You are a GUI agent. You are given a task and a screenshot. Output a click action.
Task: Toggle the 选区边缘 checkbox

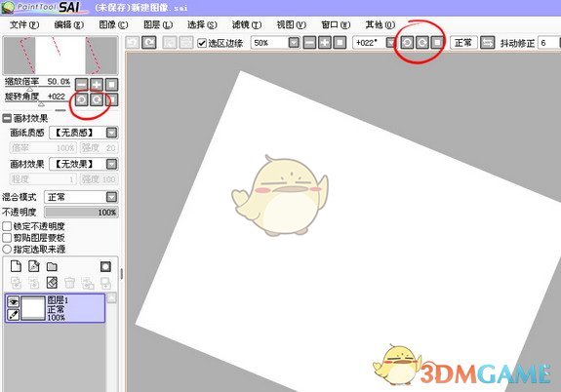202,43
